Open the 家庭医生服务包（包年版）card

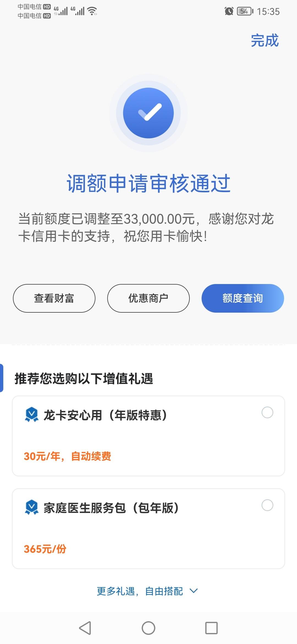point(148,529)
